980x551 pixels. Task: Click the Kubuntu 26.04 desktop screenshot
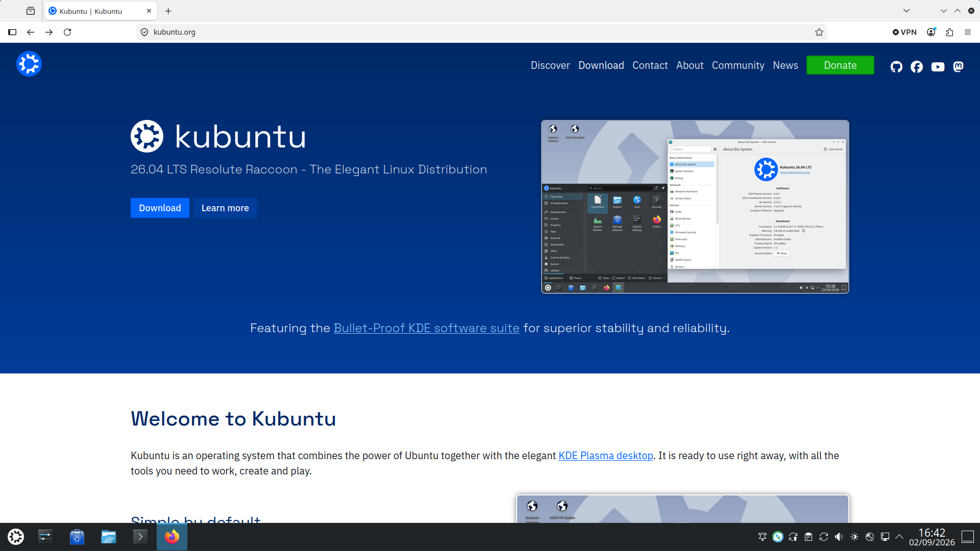point(695,207)
